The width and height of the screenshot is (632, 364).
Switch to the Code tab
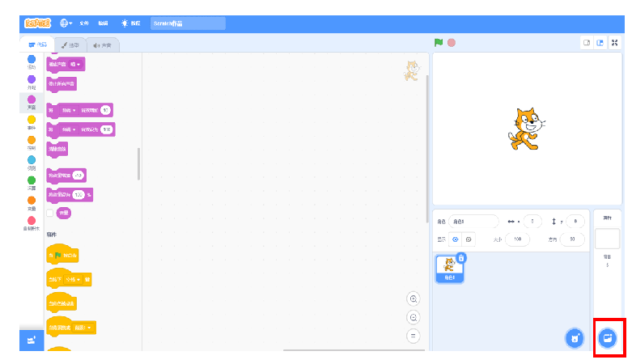pyautogui.click(x=37, y=44)
